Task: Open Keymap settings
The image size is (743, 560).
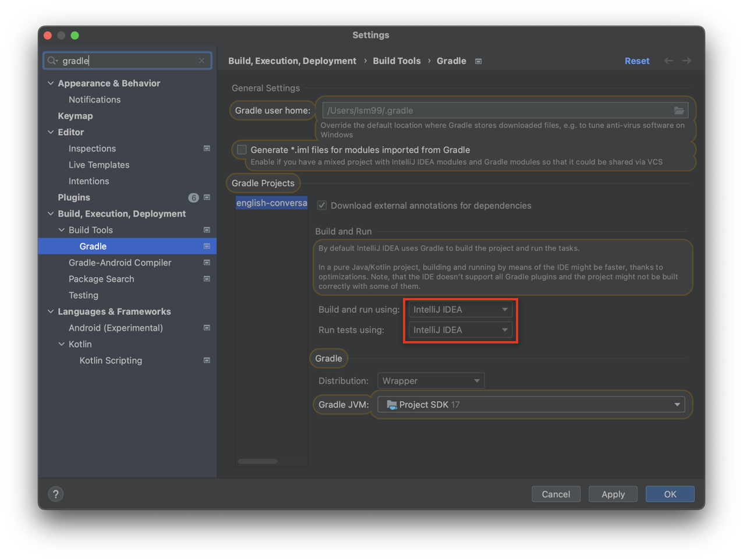Action: coord(75,116)
